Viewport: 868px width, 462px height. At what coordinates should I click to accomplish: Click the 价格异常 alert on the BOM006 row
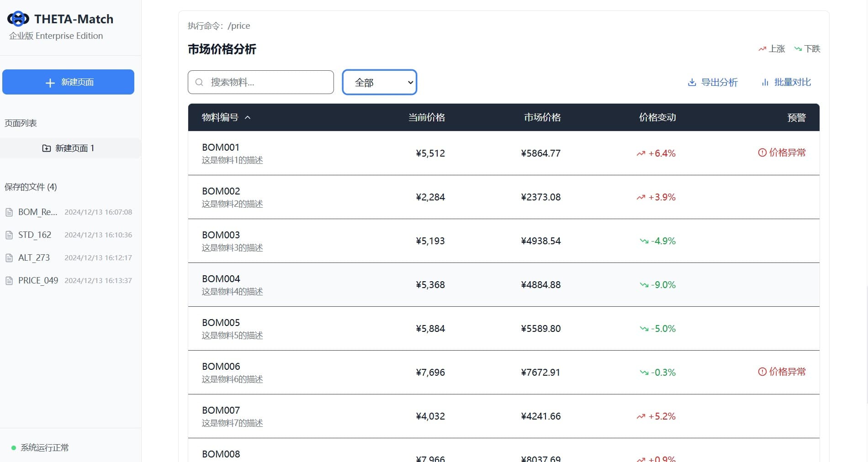787,372
